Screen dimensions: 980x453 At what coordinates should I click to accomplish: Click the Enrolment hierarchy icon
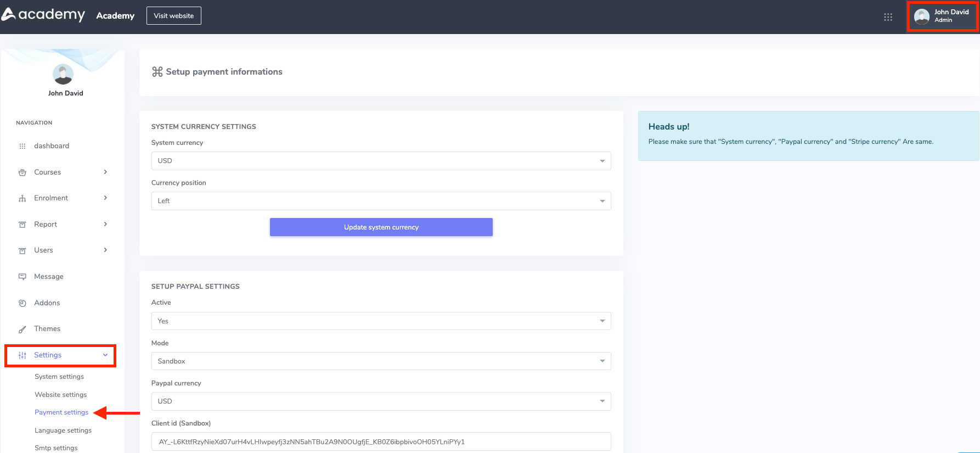pyautogui.click(x=22, y=198)
